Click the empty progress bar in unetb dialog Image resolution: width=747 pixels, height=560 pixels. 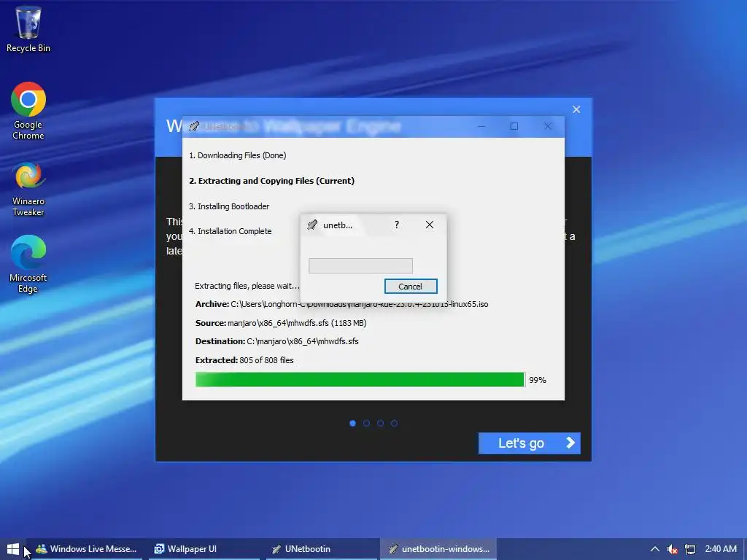click(360, 265)
